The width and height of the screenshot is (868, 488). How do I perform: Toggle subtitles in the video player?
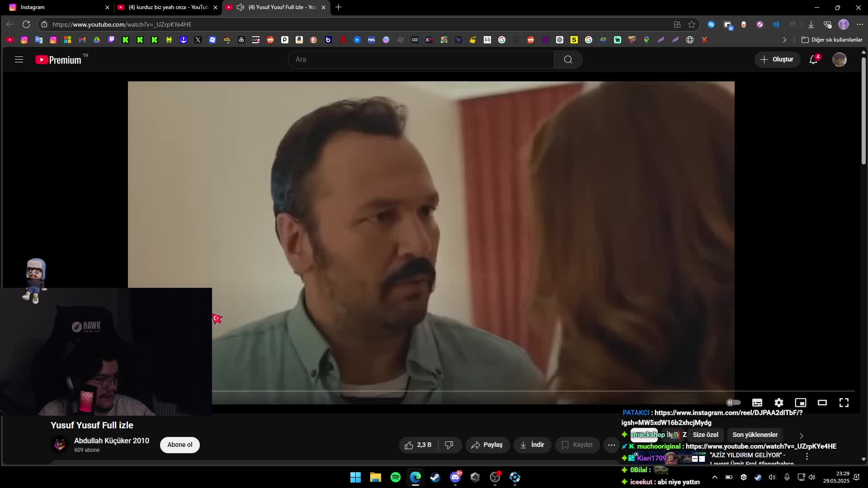(x=757, y=403)
